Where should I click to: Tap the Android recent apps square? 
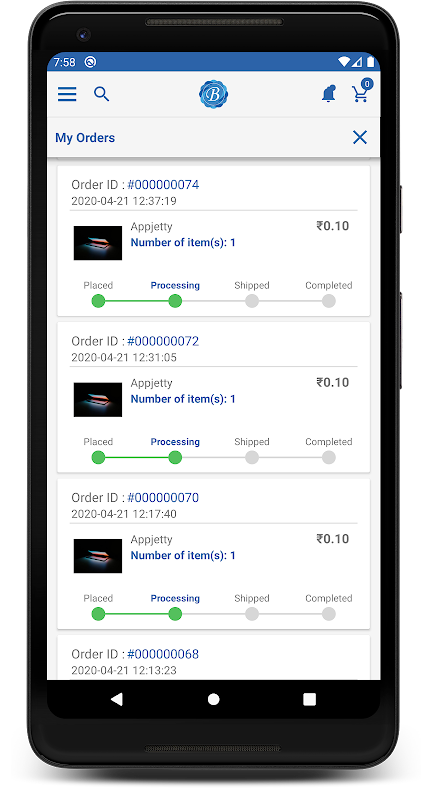(x=309, y=699)
